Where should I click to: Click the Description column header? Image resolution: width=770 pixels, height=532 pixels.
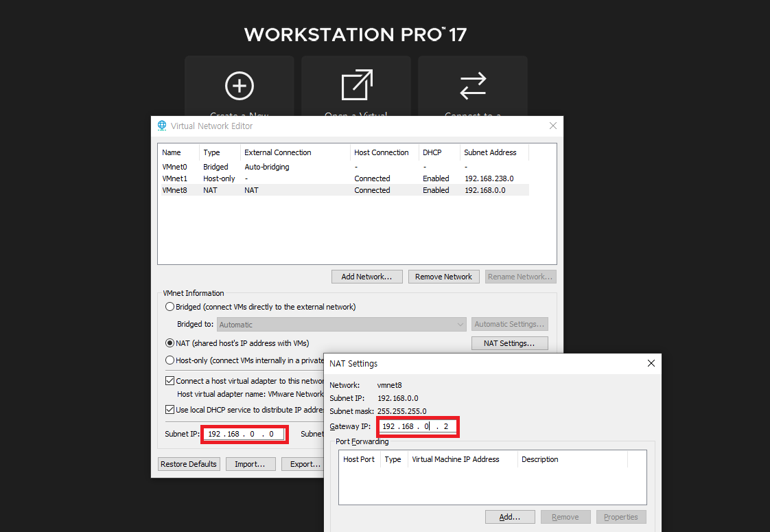(x=572, y=459)
